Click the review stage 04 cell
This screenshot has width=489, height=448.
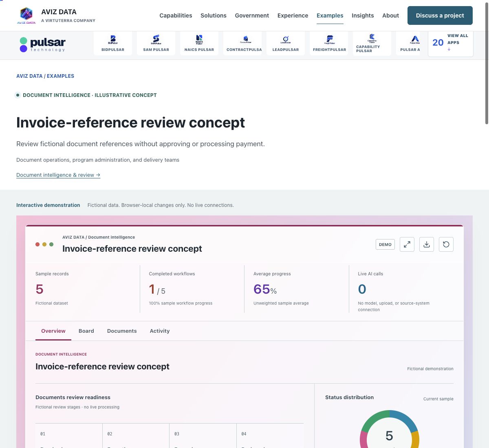(x=270, y=436)
